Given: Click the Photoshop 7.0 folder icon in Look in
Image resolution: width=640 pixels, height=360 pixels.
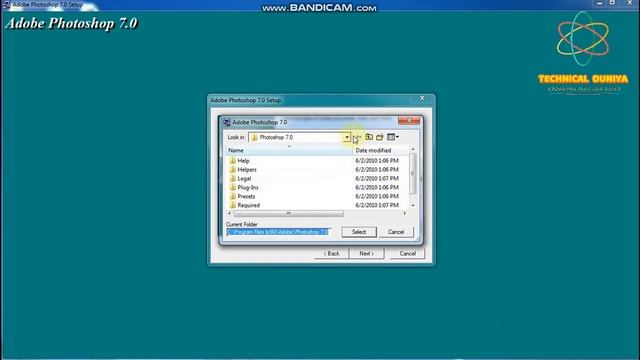Looking at the screenshot, I should click(x=254, y=138).
